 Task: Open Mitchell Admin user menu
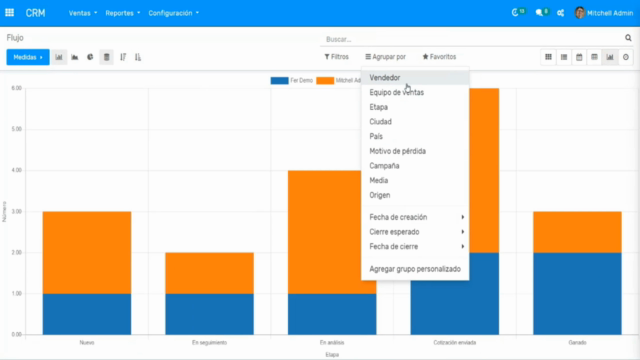tap(604, 13)
